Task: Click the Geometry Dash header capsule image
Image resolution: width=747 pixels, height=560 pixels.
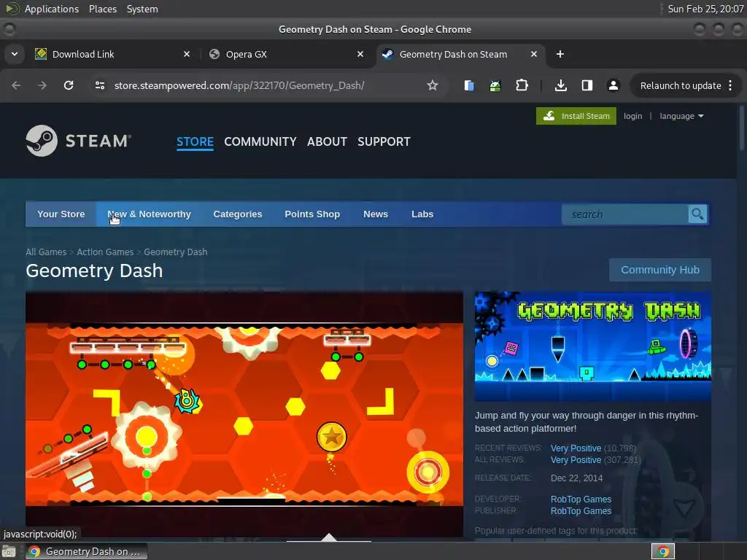Action: point(592,346)
